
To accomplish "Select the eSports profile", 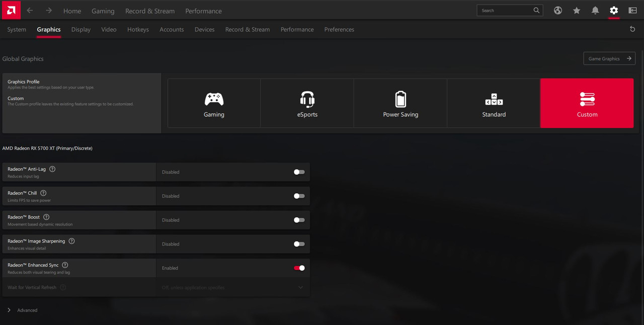I will pos(307,103).
